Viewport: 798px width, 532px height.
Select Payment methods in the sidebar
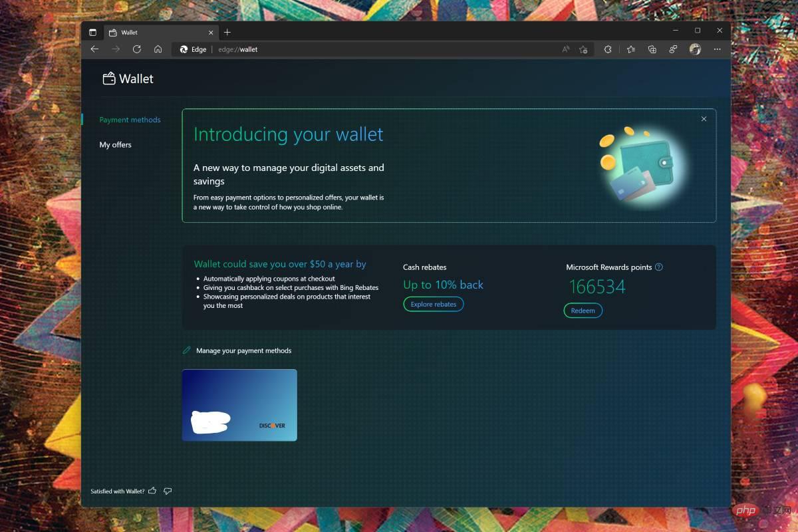(130, 120)
